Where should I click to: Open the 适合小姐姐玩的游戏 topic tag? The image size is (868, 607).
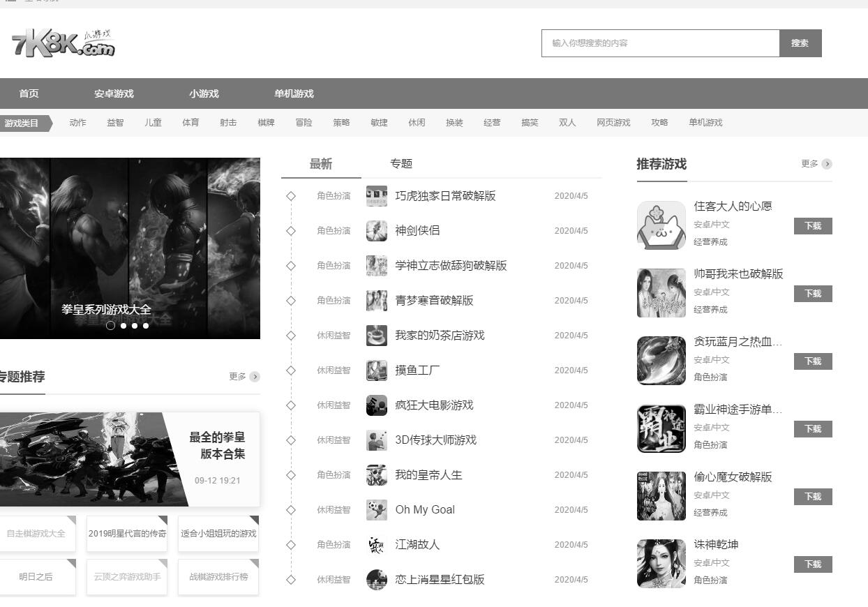[x=218, y=534]
